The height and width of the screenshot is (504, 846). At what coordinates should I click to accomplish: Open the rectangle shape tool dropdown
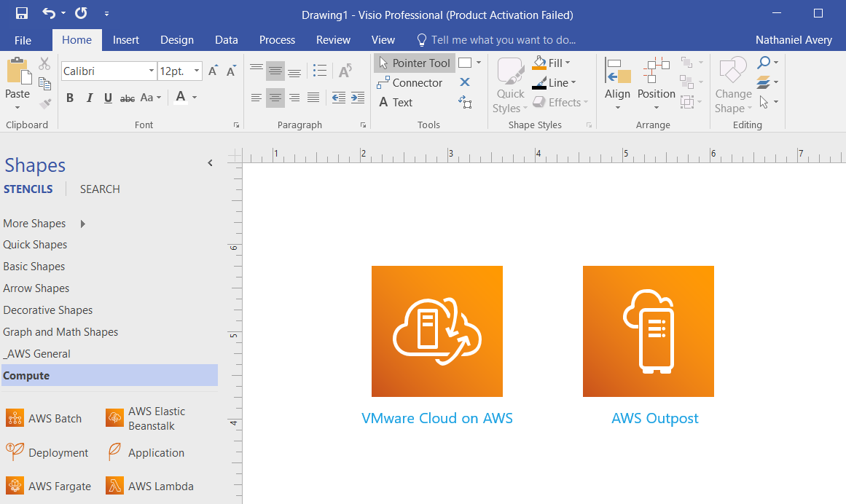[x=479, y=63]
